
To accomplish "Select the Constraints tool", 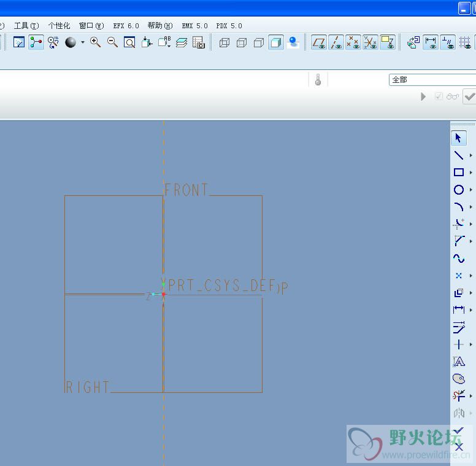I will coord(458,344).
